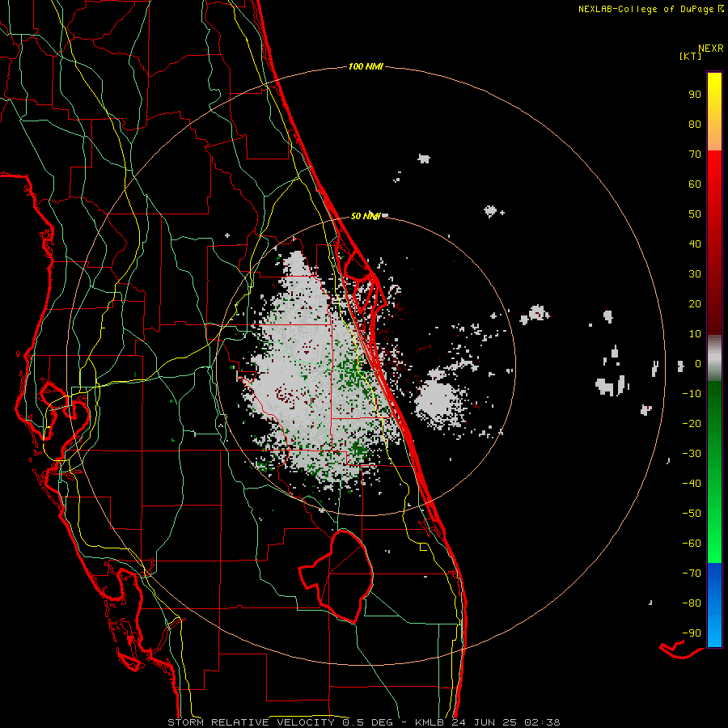Viewport: 728px width, 728px height.
Task: Click the yellow top segment of the color bar
Action: click(x=714, y=112)
